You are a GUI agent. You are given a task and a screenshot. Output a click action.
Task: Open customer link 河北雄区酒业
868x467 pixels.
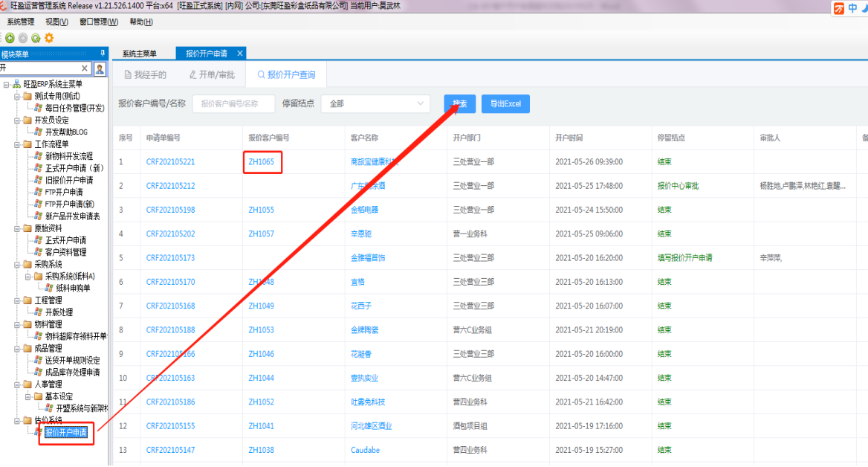pos(372,426)
